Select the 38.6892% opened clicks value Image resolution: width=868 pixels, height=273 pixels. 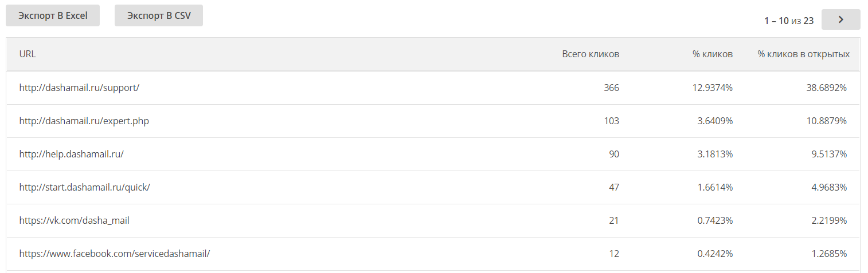(x=826, y=88)
